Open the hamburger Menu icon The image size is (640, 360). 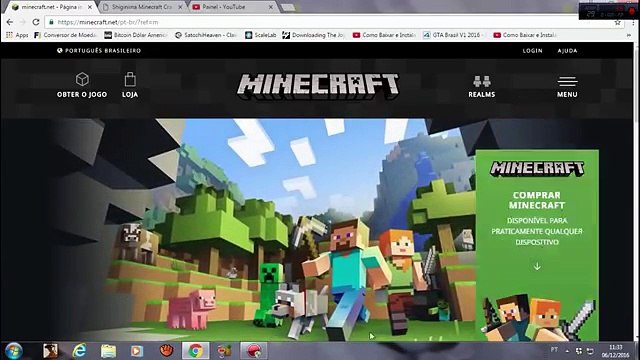[x=567, y=81]
